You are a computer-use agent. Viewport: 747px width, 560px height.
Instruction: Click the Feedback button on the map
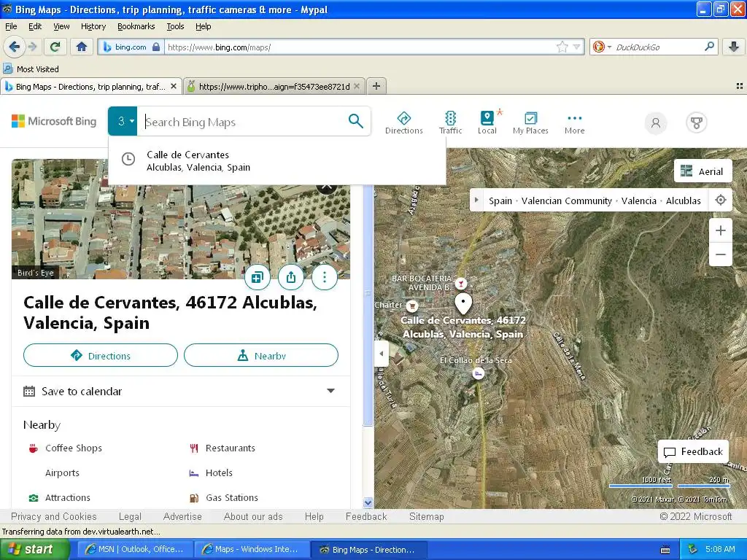[693, 451]
